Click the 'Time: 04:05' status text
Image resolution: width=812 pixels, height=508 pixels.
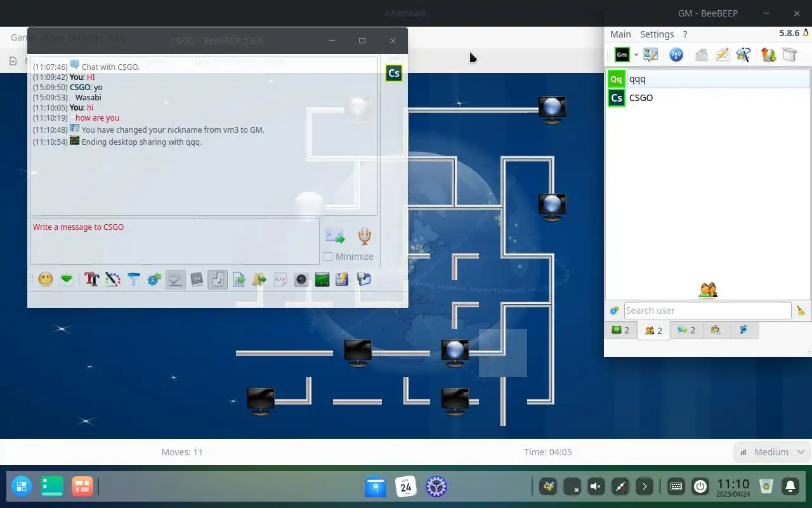pyautogui.click(x=548, y=452)
